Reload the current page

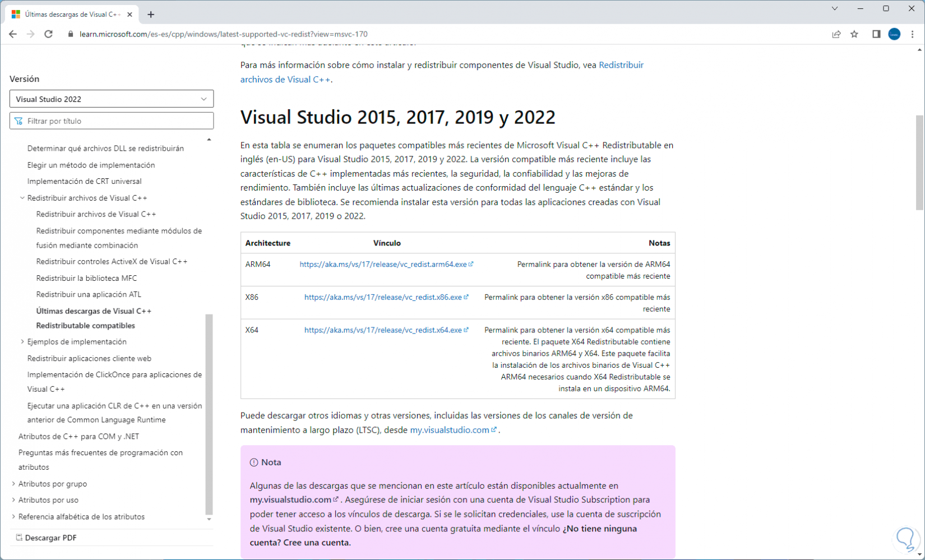pyautogui.click(x=49, y=34)
